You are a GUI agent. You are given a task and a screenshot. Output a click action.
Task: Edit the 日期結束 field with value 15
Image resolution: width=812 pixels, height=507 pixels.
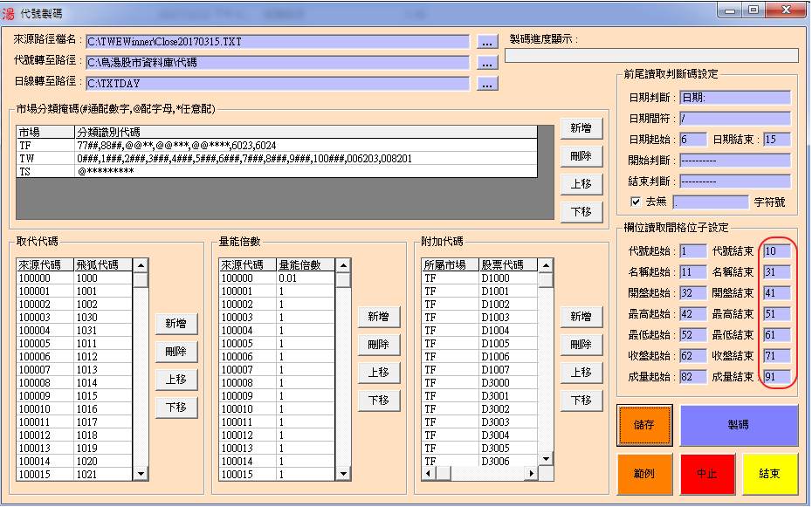click(x=777, y=140)
